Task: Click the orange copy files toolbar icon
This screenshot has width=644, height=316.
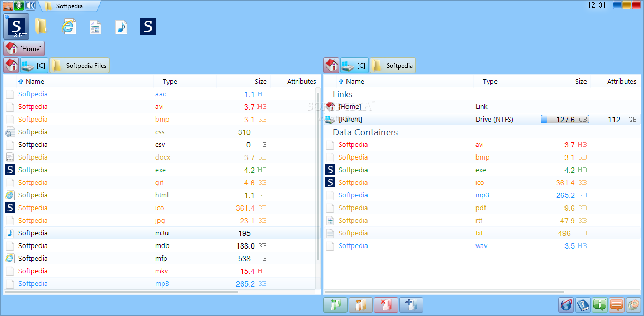Action: pyautogui.click(x=361, y=305)
